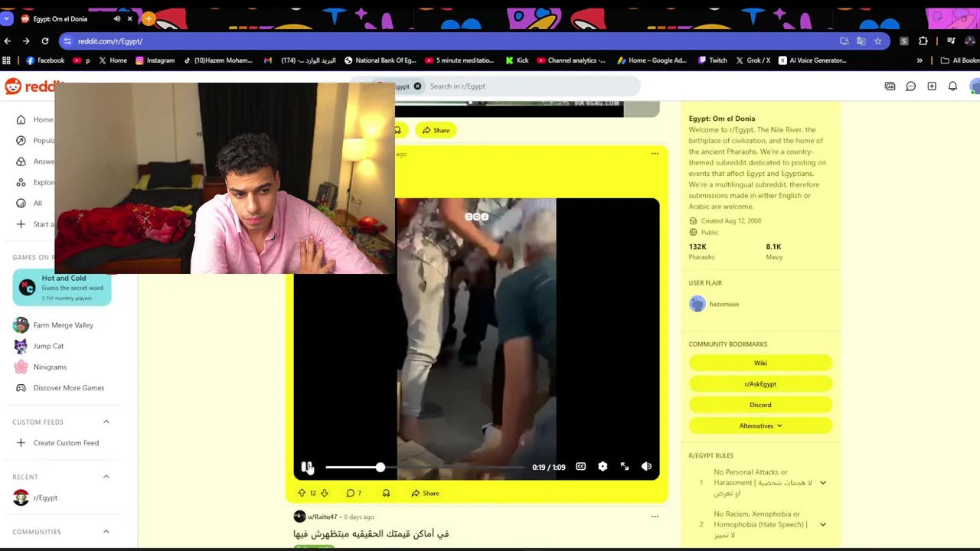Open Reddit chat

911,86
